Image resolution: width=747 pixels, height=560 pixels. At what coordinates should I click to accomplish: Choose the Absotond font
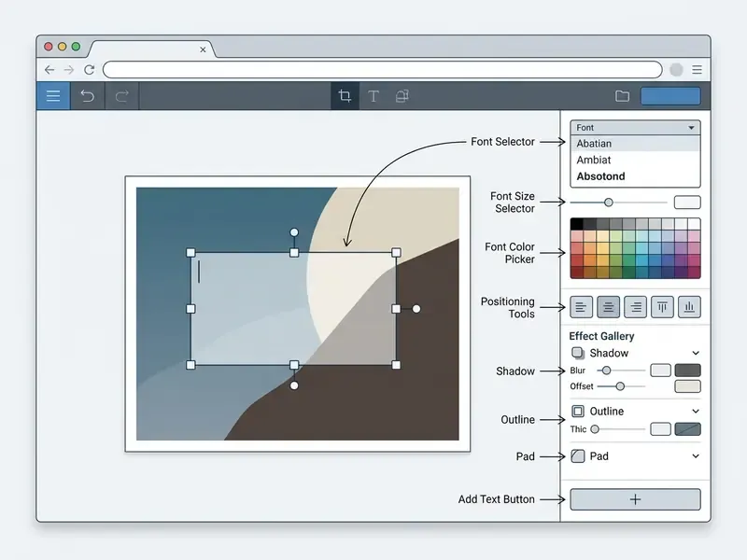pyautogui.click(x=635, y=176)
